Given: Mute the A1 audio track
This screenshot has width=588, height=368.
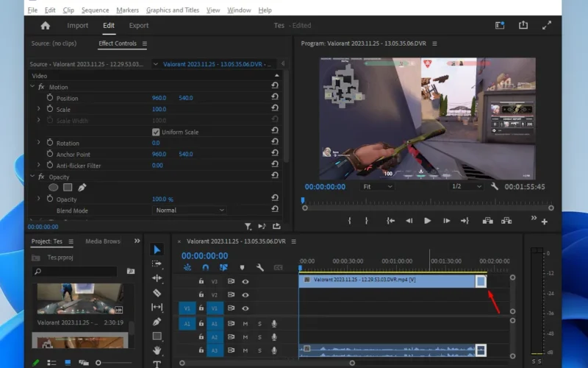Looking at the screenshot, I should [x=245, y=324].
